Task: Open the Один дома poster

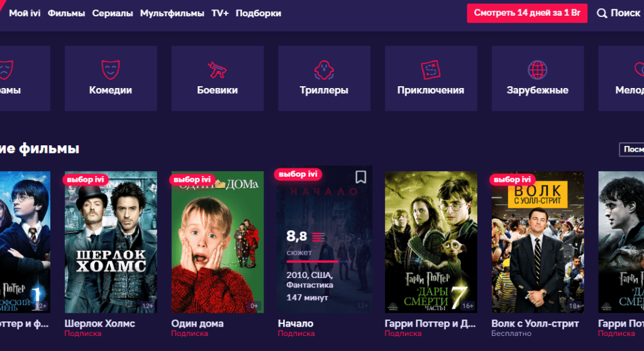Action: (217, 242)
